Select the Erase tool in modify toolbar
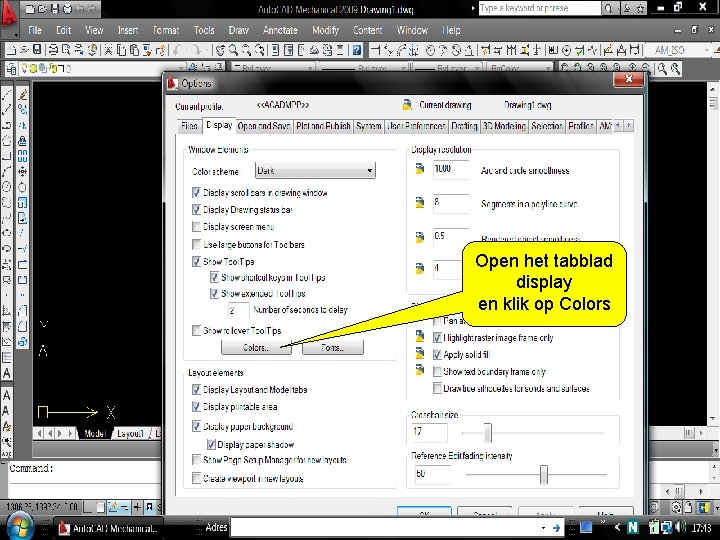The width and height of the screenshot is (720, 540). [x=22, y=95]
